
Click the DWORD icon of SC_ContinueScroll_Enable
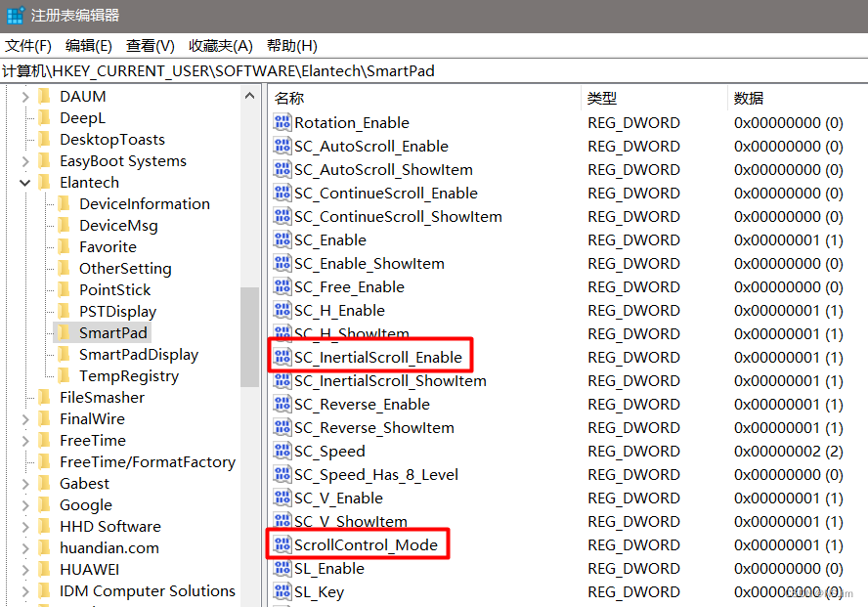pyautogui.click(x=282, y=194)
